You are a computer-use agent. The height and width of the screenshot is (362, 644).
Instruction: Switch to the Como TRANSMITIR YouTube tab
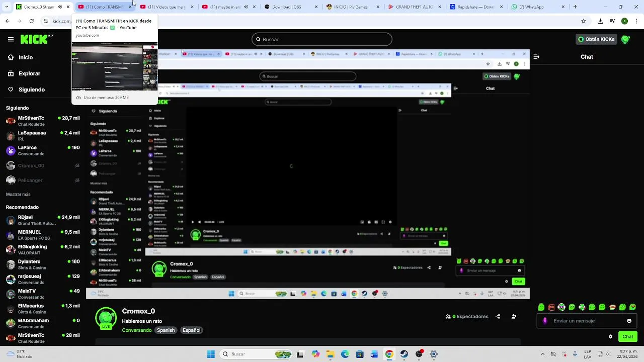[x=105, y=7]
